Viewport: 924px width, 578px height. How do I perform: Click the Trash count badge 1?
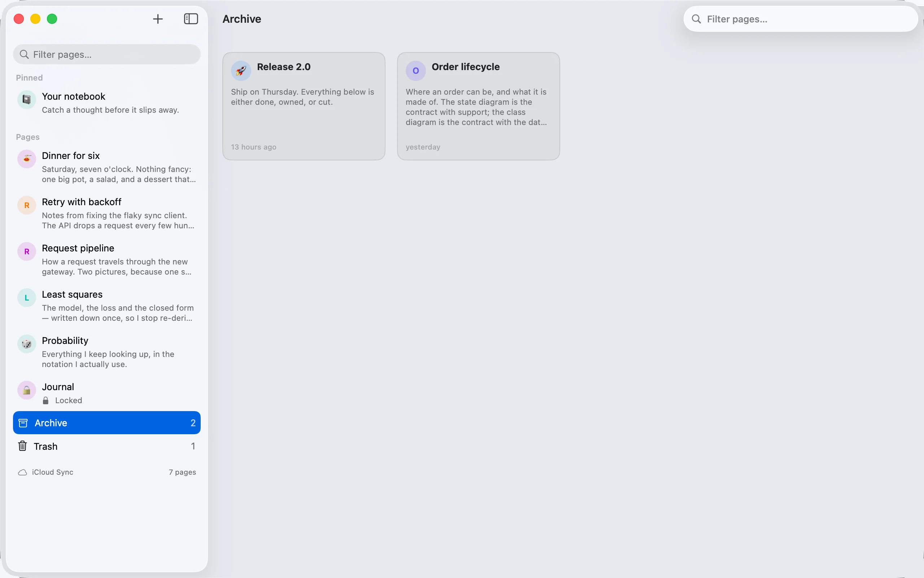pyautogui.click(x=193, y=446)
